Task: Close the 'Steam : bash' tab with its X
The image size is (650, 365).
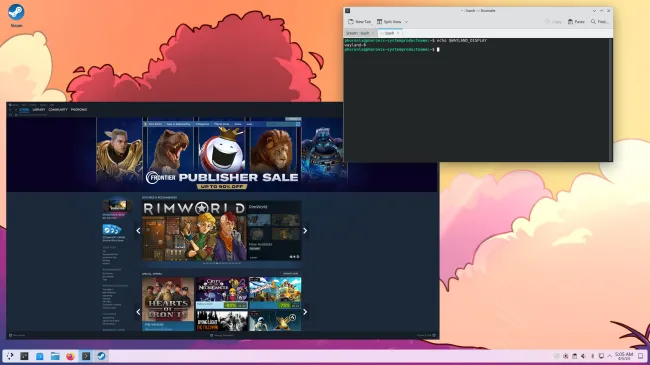Action: (373, 33)
